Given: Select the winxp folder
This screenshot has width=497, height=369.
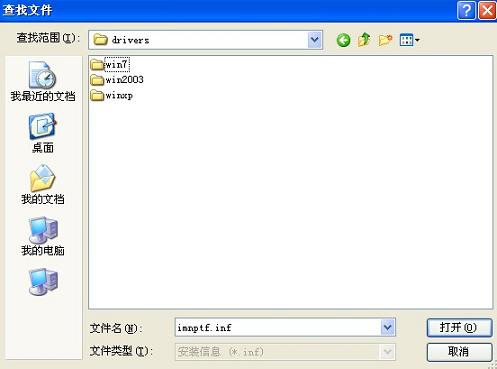Looking at the screenshot, I should [x=112, y=95].
